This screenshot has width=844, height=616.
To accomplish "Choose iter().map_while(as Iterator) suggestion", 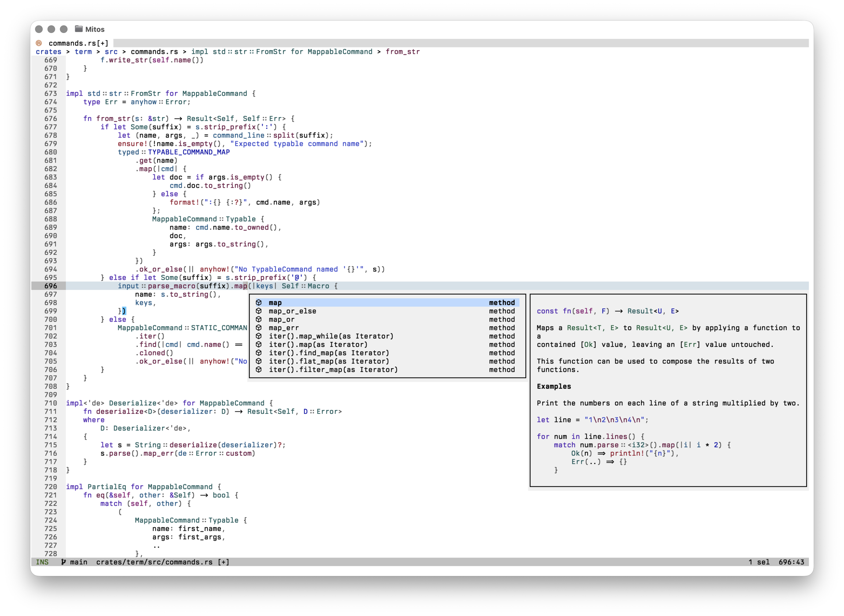I will [387, 336].
